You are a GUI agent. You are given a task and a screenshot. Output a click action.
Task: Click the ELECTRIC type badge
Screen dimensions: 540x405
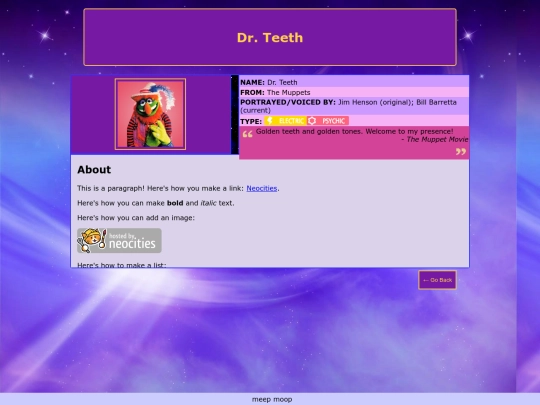click(285, 121)
